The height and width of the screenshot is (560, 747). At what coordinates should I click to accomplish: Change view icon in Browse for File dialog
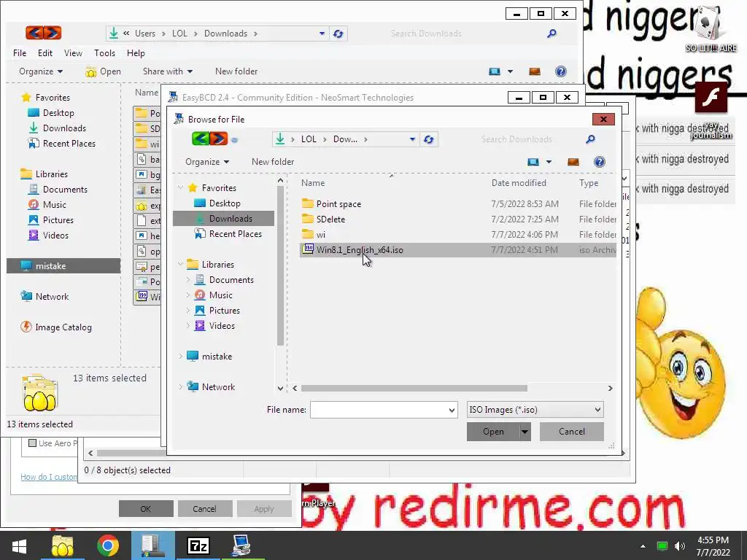(x=533, y=162)
